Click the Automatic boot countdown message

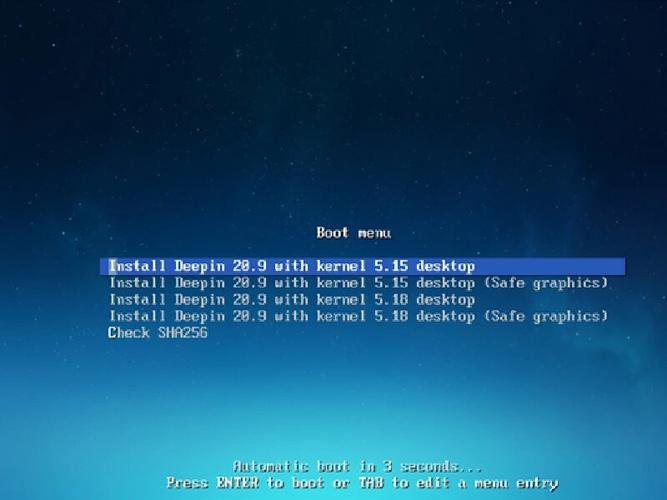pos(357,466)
